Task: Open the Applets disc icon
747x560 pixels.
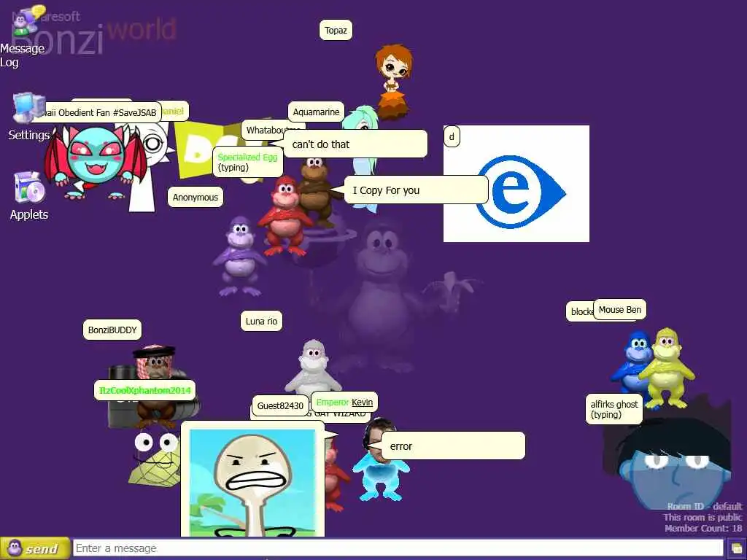Action: [x=29, y=187]
